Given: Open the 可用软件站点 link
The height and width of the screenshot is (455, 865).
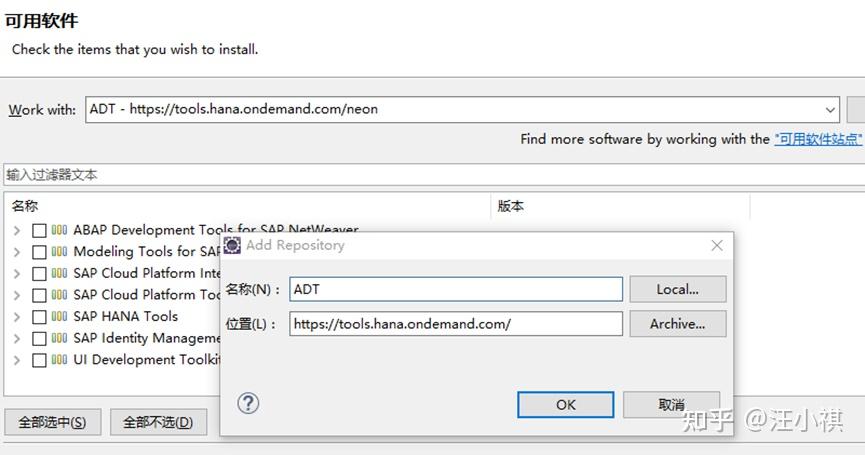Looking at the screenshot, I should tap(818, 139).
